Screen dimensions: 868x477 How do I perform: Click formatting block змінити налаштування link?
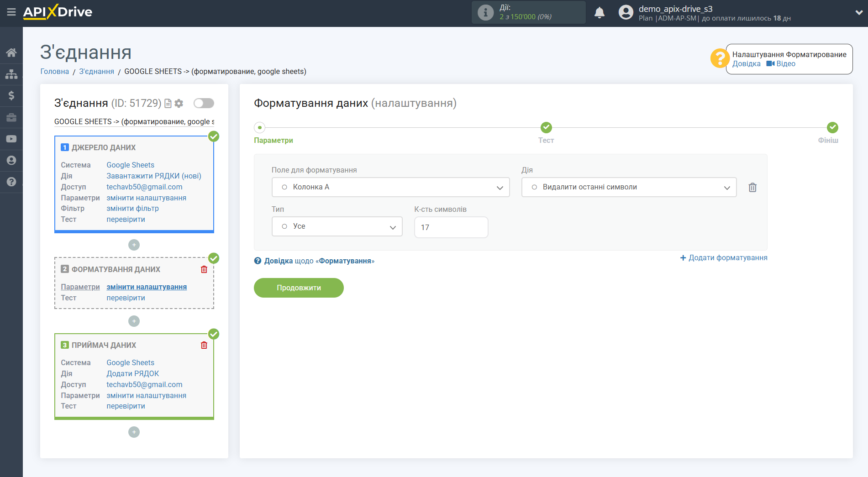click(x=147, y=287)
